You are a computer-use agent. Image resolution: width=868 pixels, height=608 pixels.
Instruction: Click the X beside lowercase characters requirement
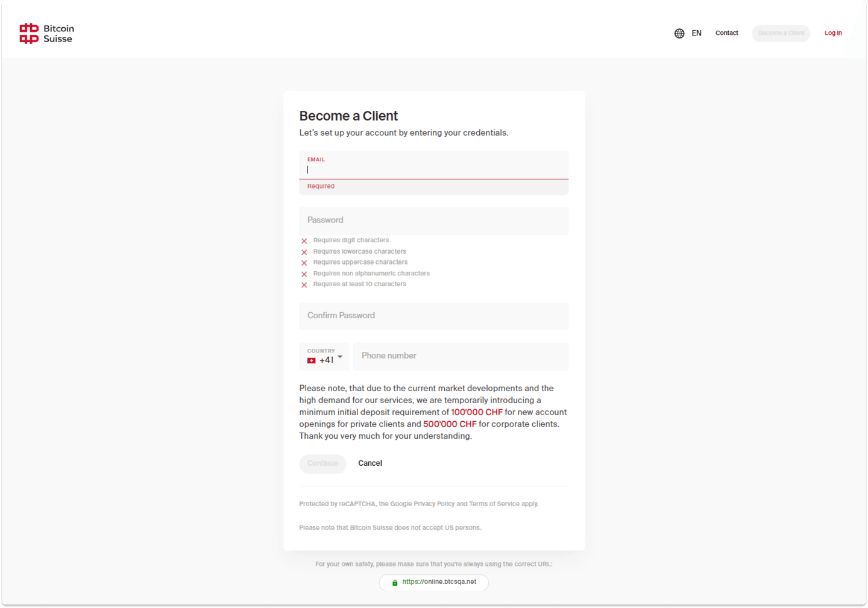[304, 252]
